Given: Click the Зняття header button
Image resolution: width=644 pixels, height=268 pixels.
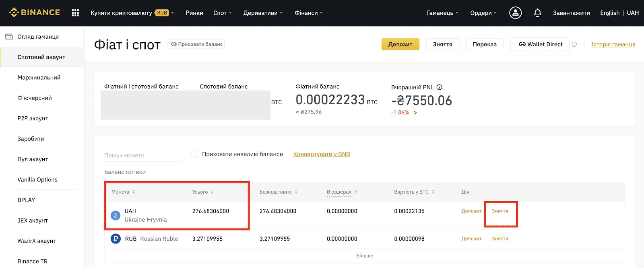Looking at the screenshot, I should [x=442, y=44].
